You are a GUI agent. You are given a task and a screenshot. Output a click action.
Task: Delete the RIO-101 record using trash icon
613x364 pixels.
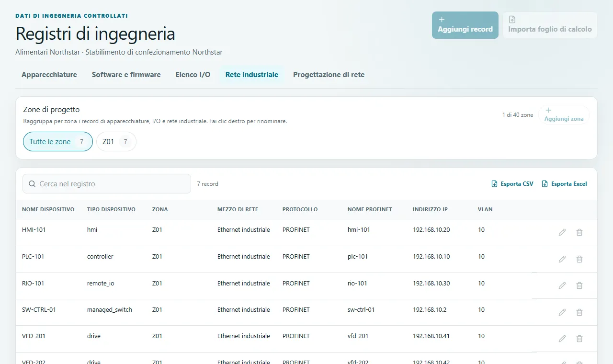(x=579, y=285)
